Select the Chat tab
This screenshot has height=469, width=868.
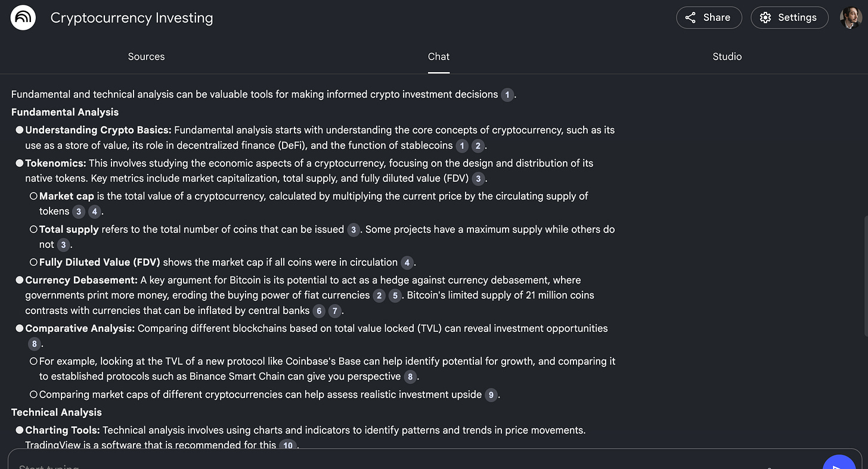click(439, 57)
